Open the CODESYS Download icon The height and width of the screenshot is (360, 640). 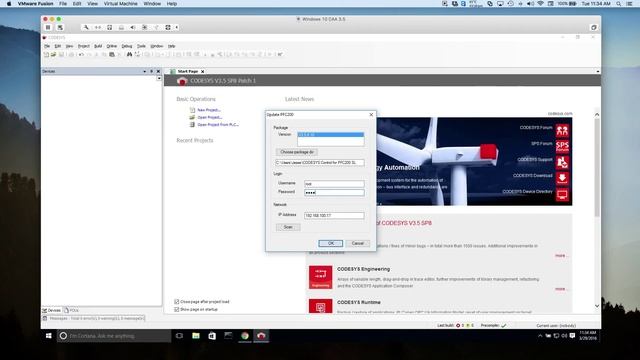tap(562, 178)
